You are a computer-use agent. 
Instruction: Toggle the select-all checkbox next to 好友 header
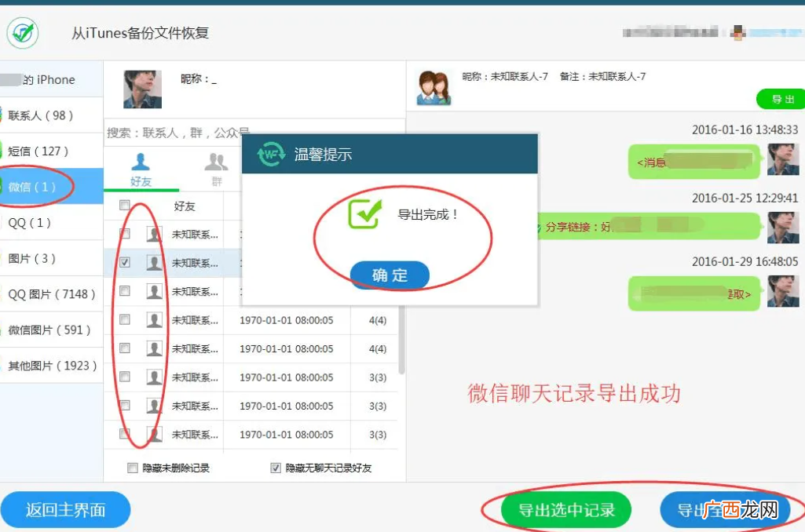tap(124, 206)
